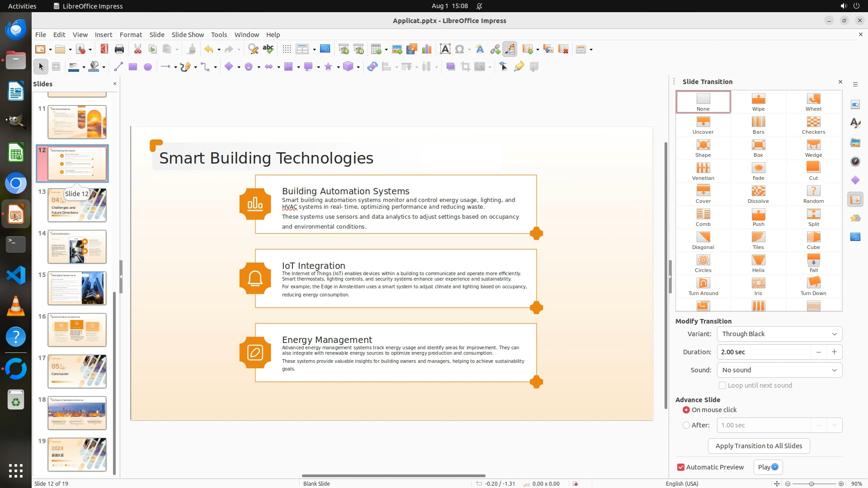
Task: Open the Insert Fontwork Text tool
Action: [x=480, y=49]
